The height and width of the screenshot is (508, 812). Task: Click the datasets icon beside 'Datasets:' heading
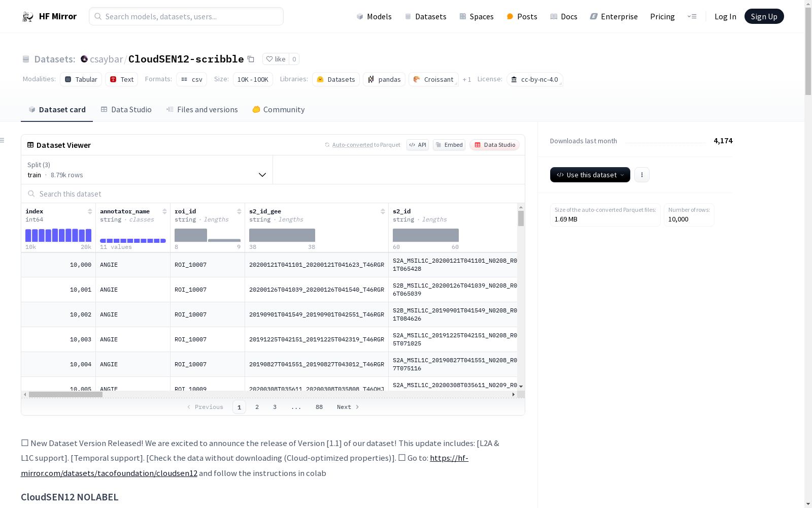click(x=26, y=59)
